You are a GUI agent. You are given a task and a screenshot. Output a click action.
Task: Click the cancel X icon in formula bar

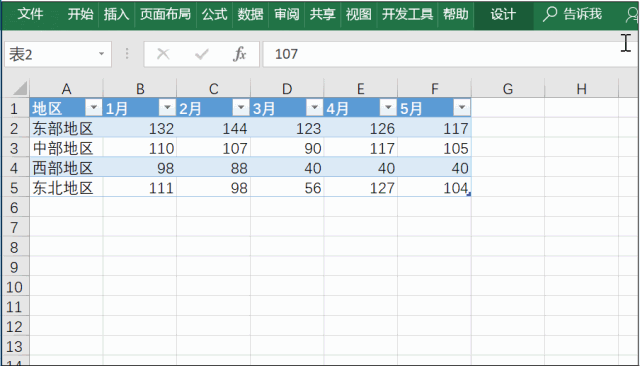coord(163,54)
